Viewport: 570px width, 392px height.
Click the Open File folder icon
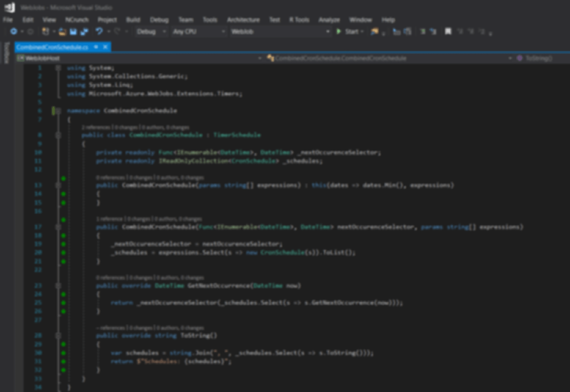coord(62,32)
